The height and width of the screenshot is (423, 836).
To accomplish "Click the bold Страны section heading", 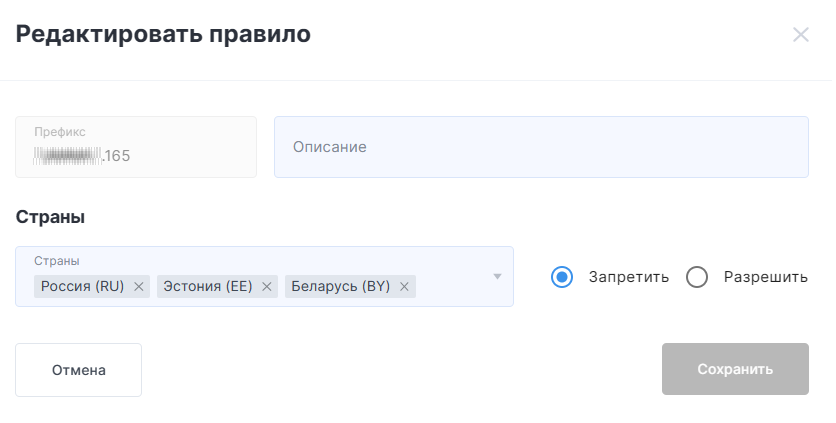I will [x=50, y=217].
